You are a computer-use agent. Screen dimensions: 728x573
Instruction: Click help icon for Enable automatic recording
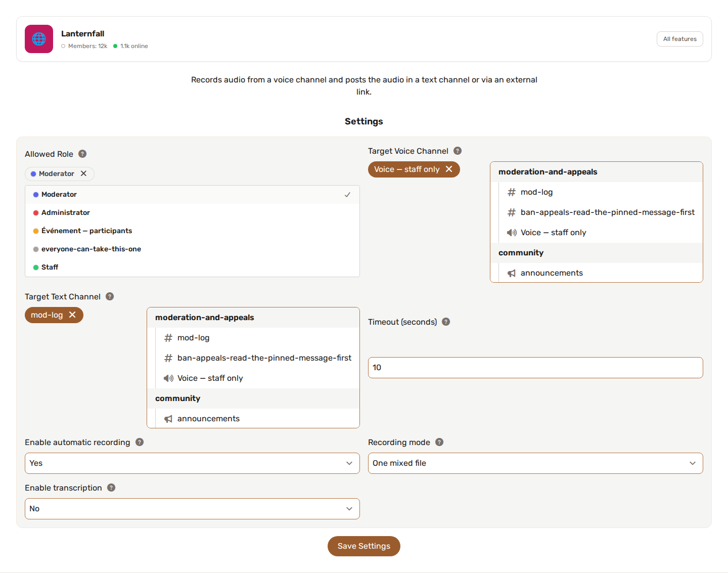click(x=140, y=442)
